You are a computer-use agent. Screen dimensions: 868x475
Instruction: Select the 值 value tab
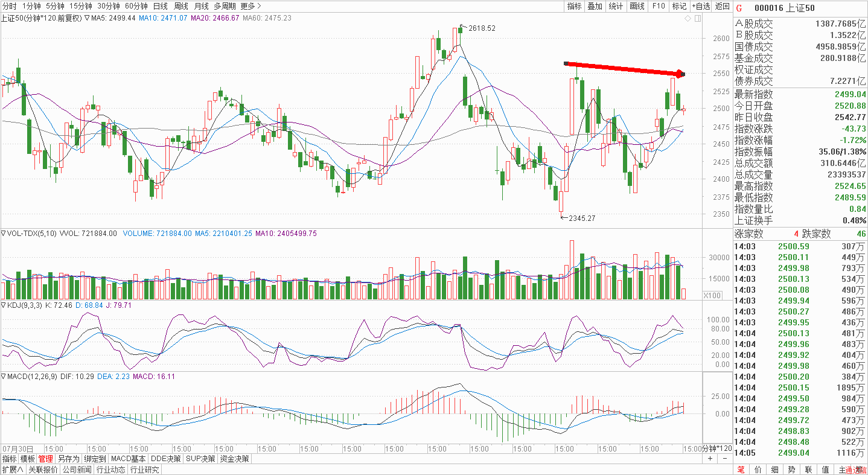(x=825, y=470)
